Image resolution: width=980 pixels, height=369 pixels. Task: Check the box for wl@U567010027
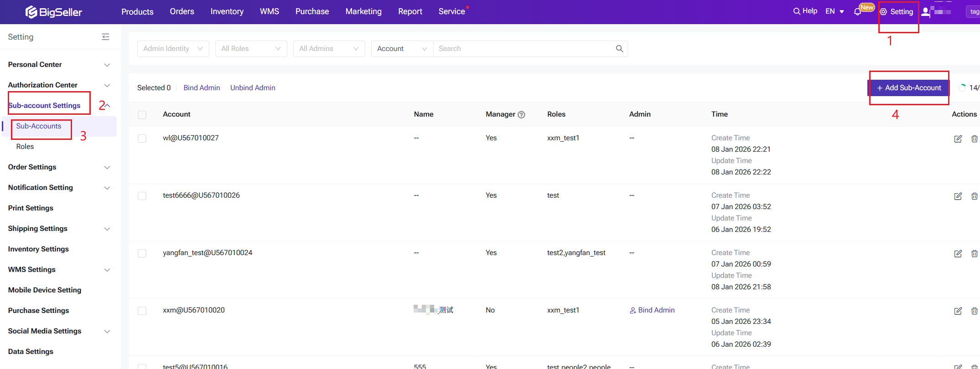(142, 138)
